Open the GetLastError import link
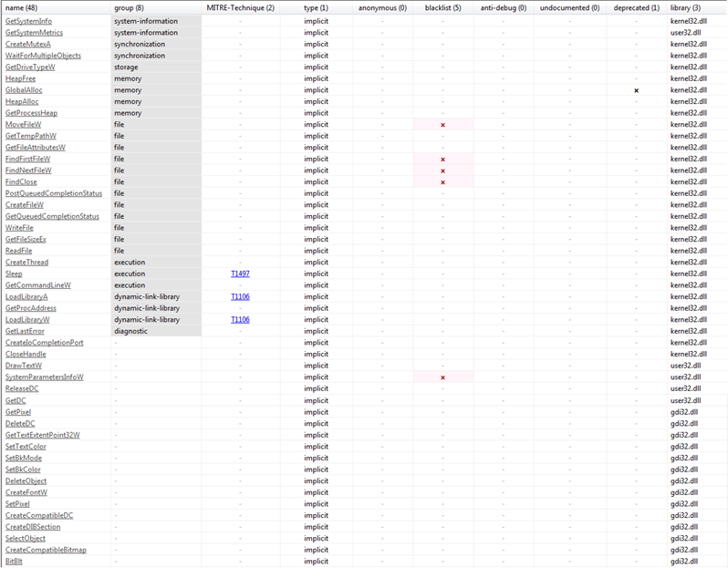 pos(25,331)
